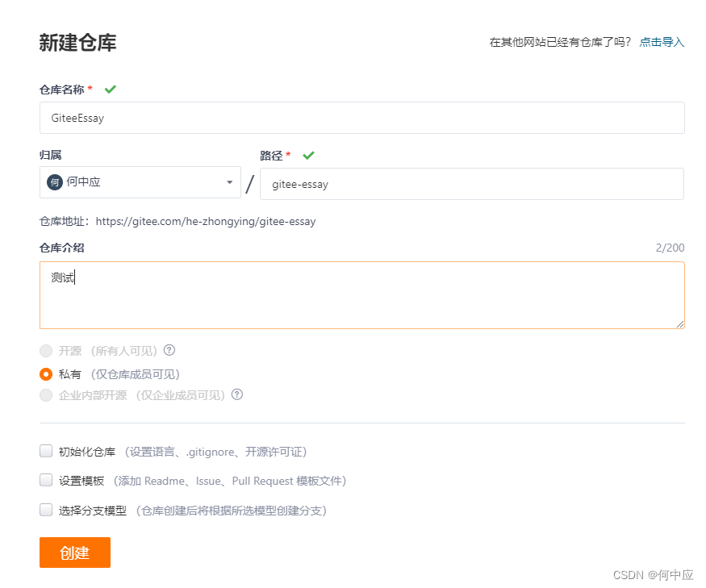
Task: Open the 点击导入 import link
Action: [x=662, y=42]
